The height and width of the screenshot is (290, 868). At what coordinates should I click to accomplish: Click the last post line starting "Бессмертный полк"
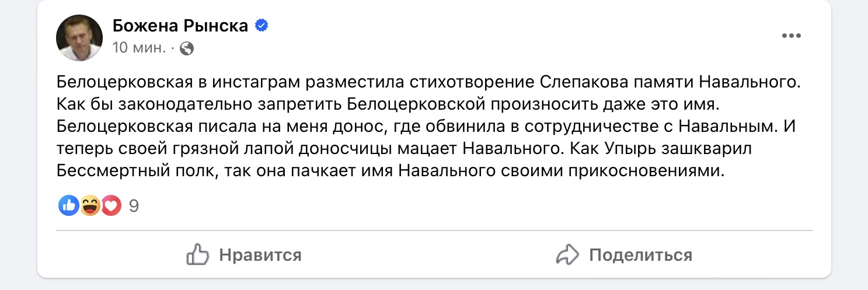tap(391, 172)
